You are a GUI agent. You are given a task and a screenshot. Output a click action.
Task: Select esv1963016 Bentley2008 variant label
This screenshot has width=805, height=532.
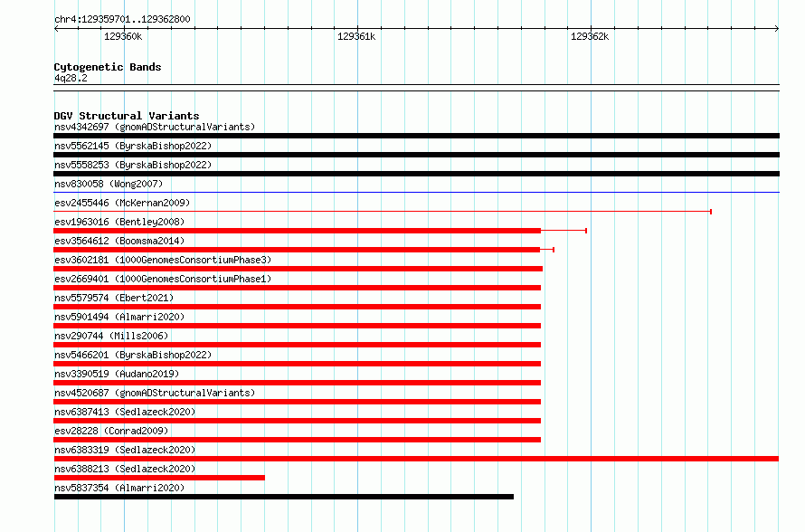coord(119,222)
